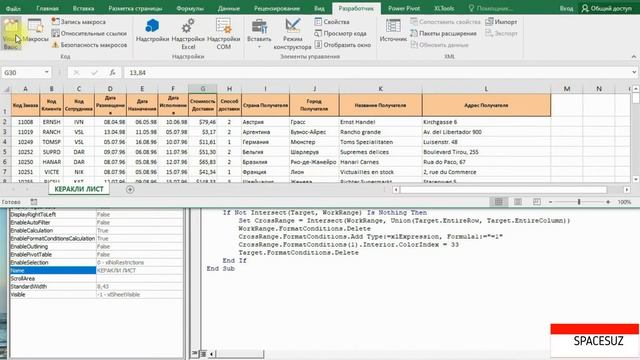Toggle Относительные ссылки relative references

89,33
